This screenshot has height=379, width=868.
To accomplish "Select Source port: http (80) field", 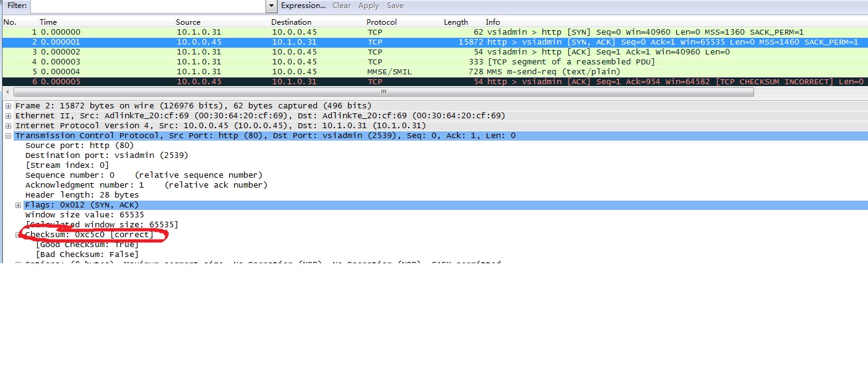I will pyautogui.click(x=79, y=146).
